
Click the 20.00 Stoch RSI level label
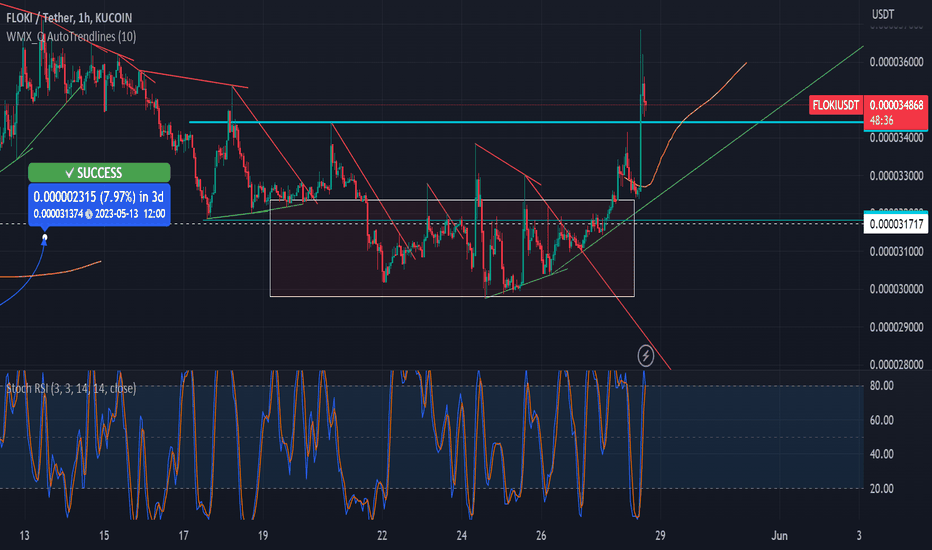881,488
